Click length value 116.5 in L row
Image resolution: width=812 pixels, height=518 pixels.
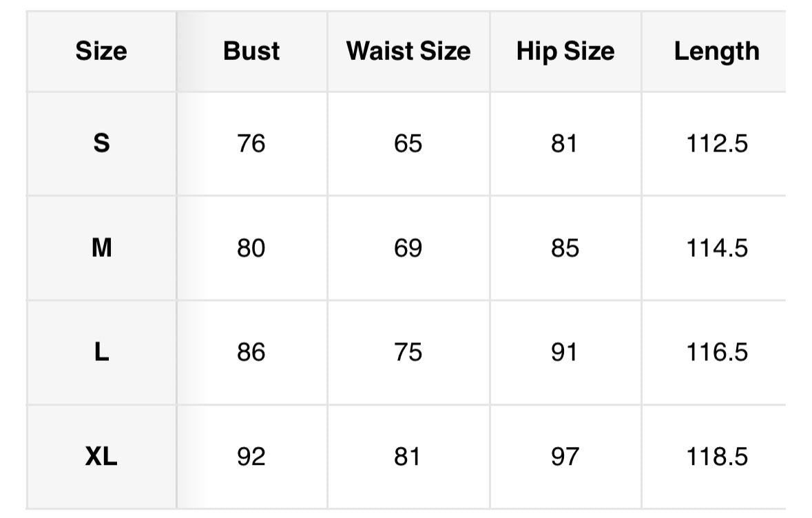716,353
